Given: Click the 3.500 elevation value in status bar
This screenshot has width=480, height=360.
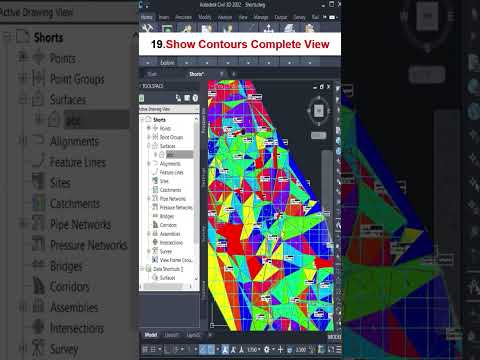Looking at the screenshot, I should 301,349.
